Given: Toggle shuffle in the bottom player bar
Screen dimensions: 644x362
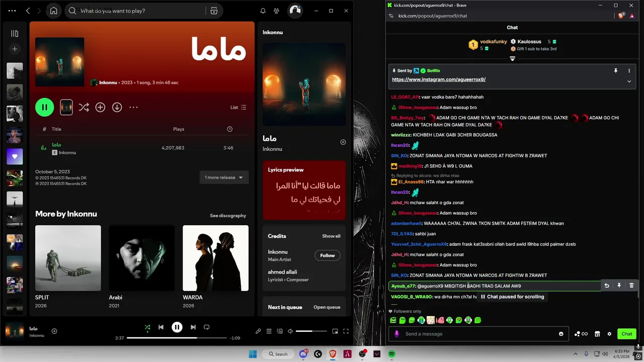Looking at the screenshot, I should 147,327.
